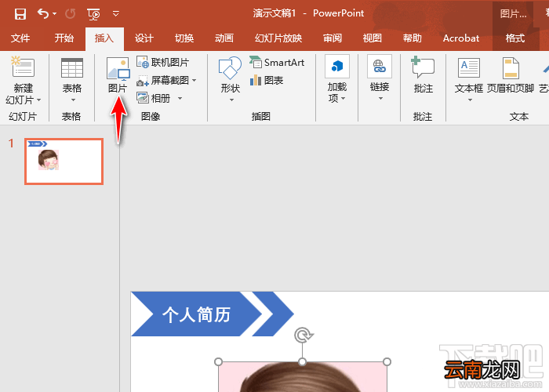Expand the 屏幕截图 dropdown arrow

pyautogui.click(x=194, y=81)
